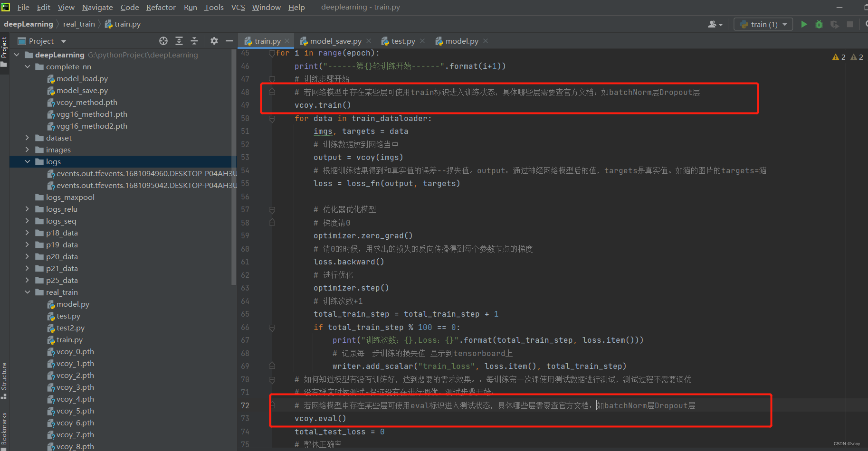
Task: Fold the for loop at line 45
Action: (x=272, y=53)
